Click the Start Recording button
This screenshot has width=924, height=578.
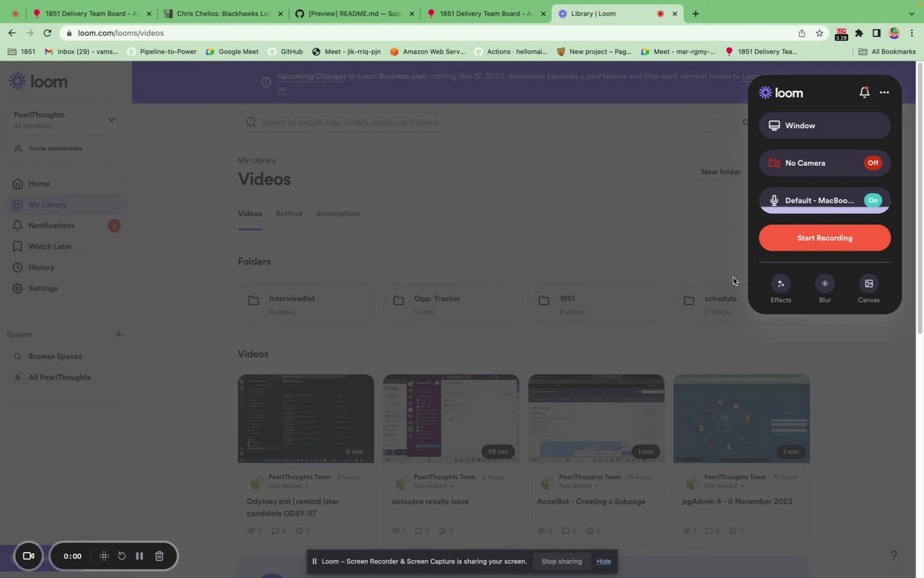click(824, 238)
